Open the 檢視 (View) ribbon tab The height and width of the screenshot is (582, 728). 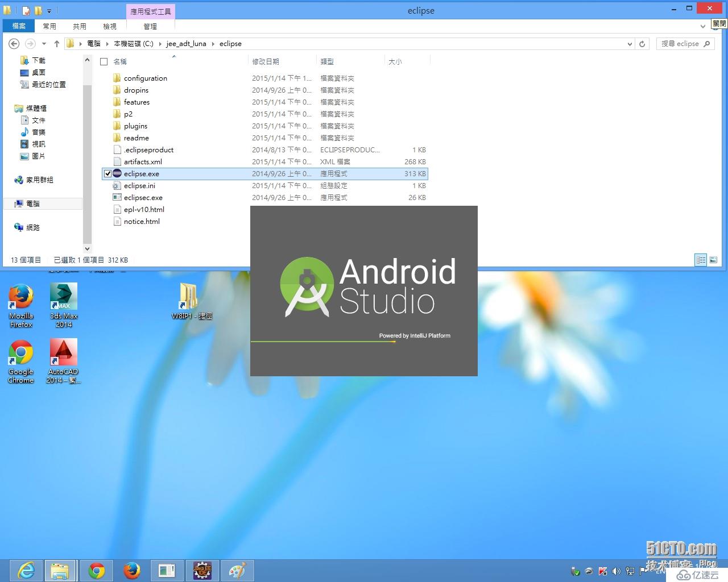[x=110, y=26]
